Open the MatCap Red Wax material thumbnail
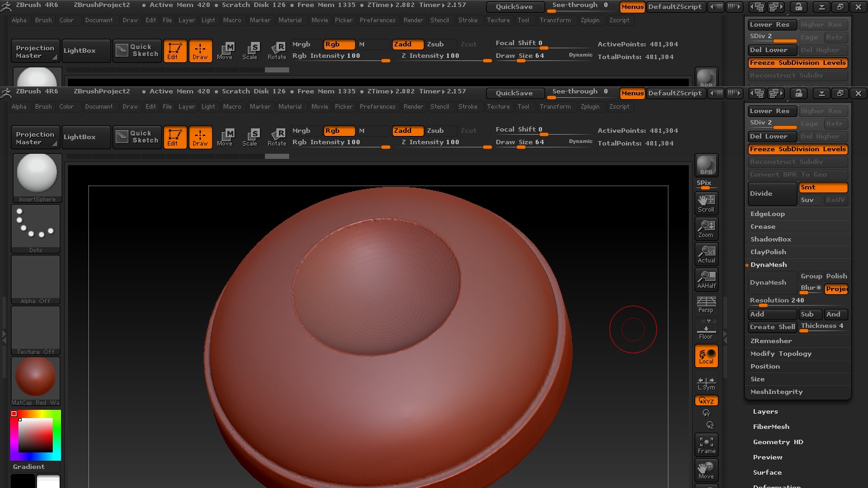The image size is (868, 488). [x=36, y=381]
